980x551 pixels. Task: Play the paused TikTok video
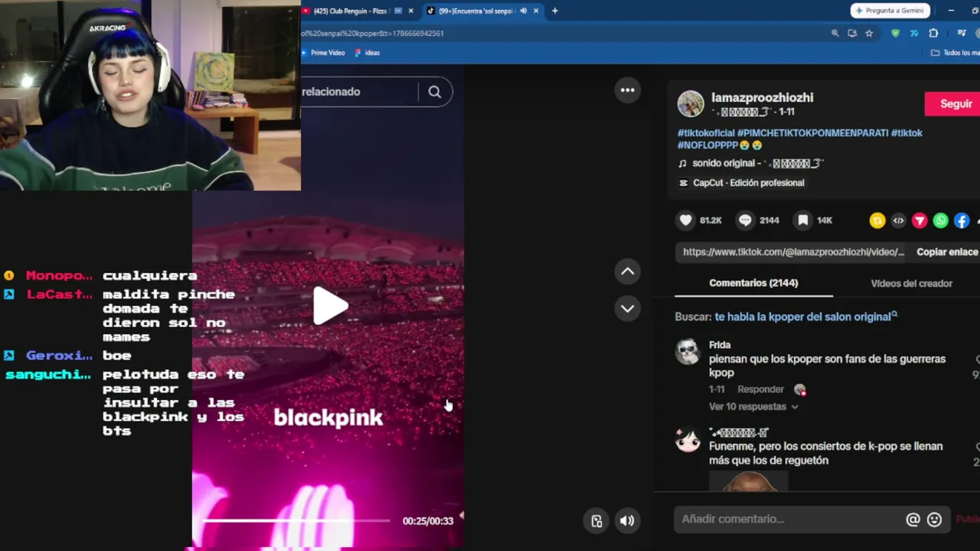pos(330,306)
